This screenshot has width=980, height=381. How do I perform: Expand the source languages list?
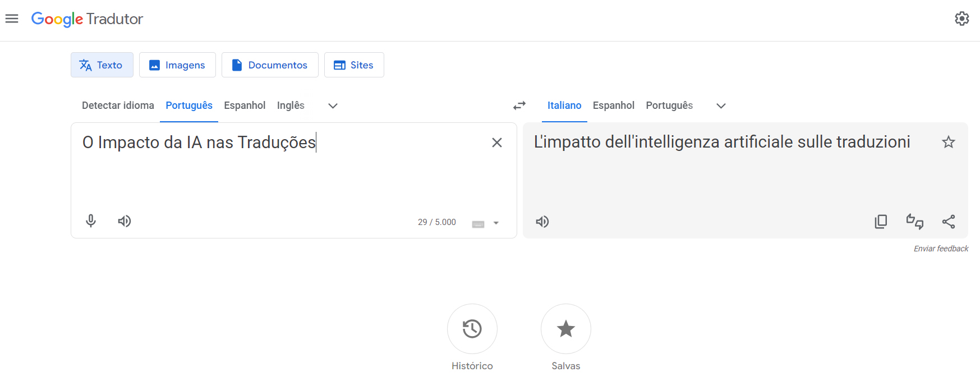point(333,106)
